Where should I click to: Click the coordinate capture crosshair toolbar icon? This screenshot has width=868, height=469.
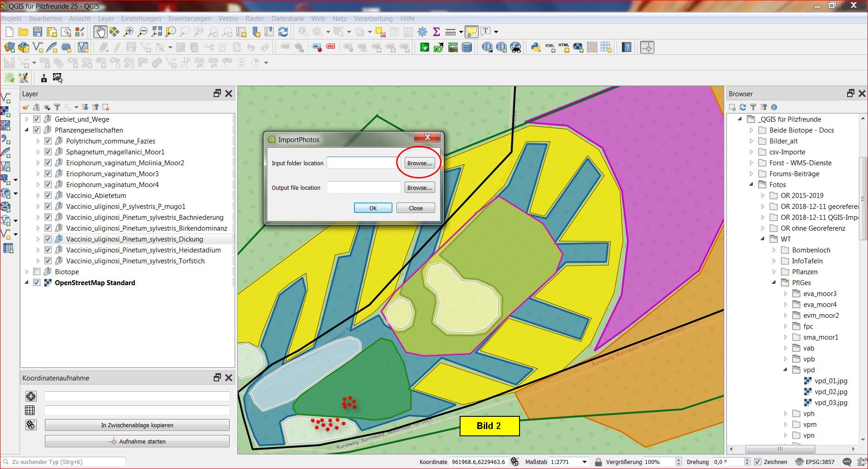tap(647, 48)
